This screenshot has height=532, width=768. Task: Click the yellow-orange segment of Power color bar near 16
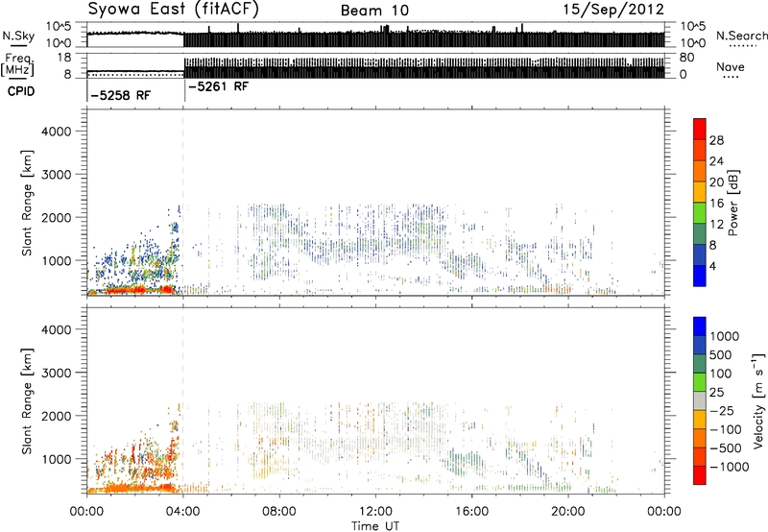[700, 192]
